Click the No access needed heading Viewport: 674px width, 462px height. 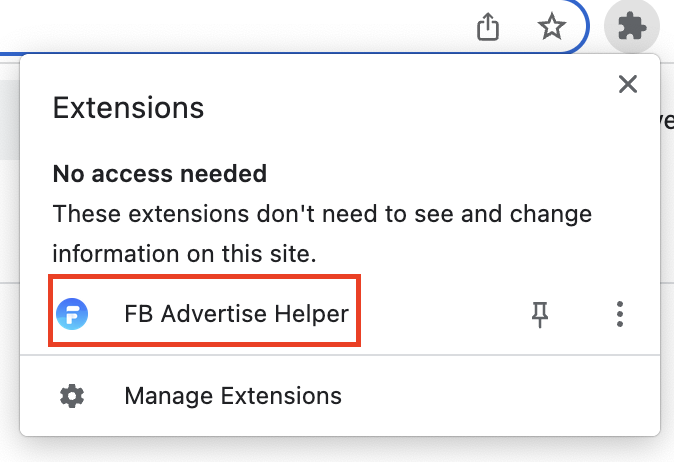click(x=159, y=174)
